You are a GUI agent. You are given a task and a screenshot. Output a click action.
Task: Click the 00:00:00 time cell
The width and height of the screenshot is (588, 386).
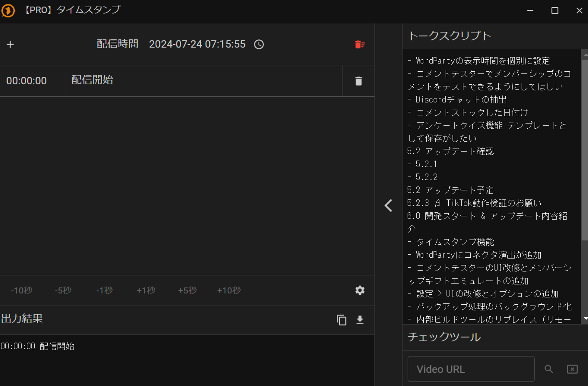click(26, 81)
